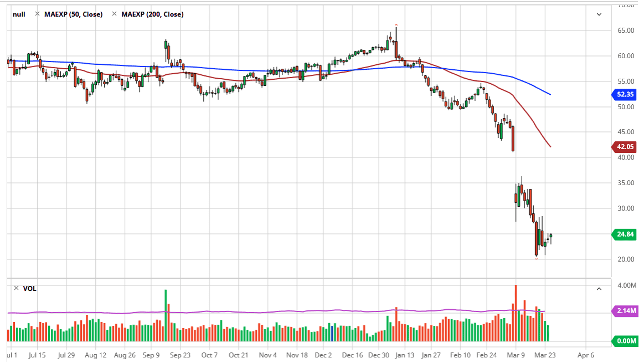
Task: Open MAEXP (50, Close) indicator settings
Action: [x=73, y=14]
